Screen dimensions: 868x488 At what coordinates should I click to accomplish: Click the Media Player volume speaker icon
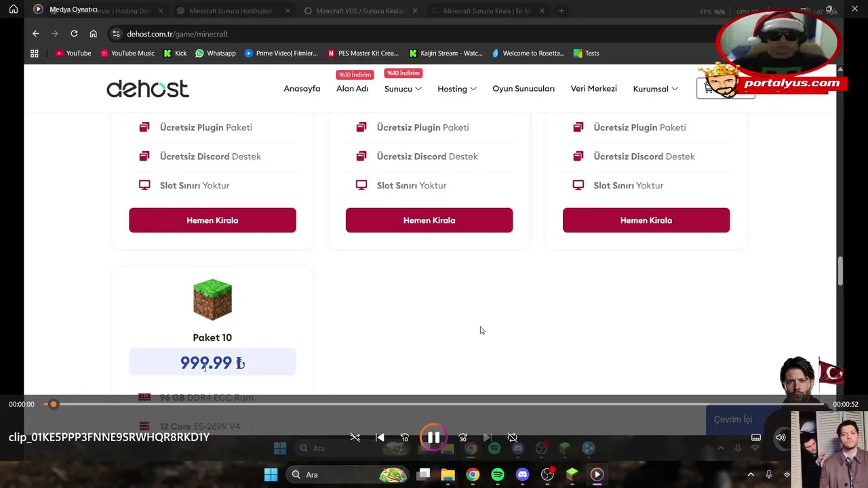[x=781, y=438]
